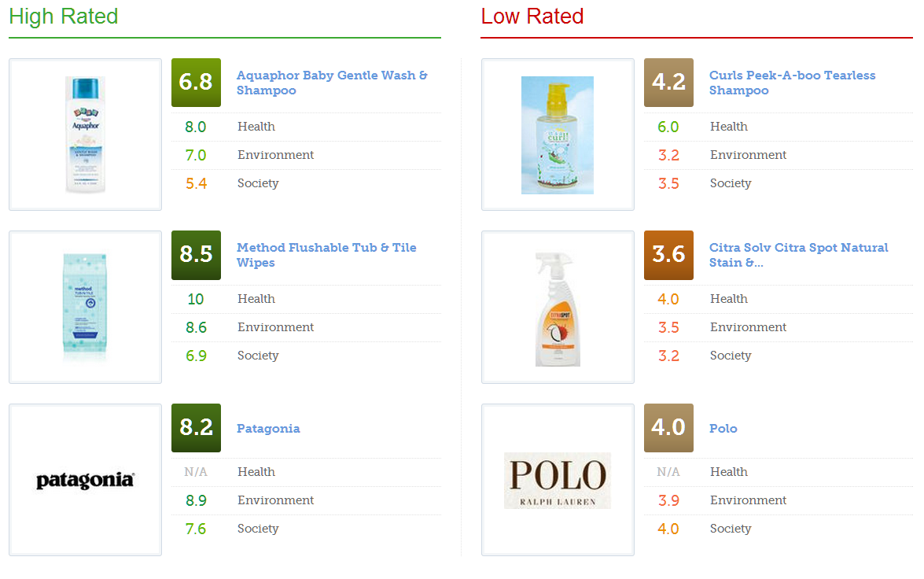This screenshot has width=924, height=579.
Task: Click the 4.0 overall score badge for Polo
Action: pyautogui.click(x=669, y=428)
